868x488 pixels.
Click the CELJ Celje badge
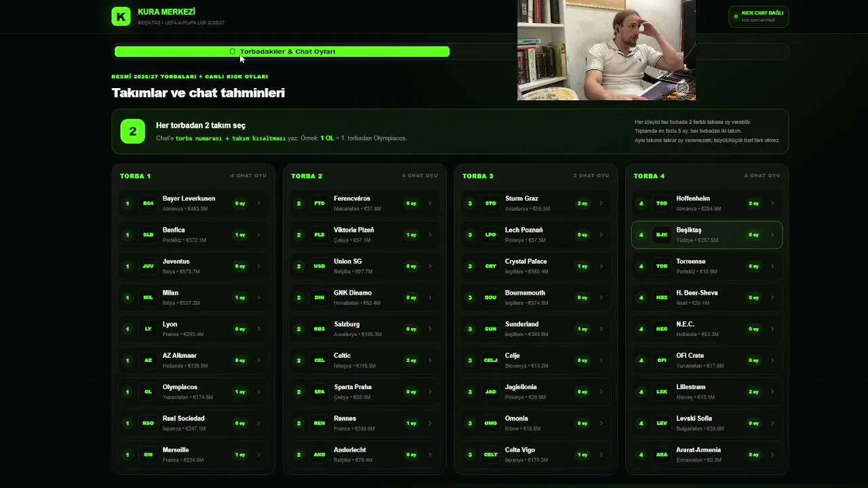491,361
